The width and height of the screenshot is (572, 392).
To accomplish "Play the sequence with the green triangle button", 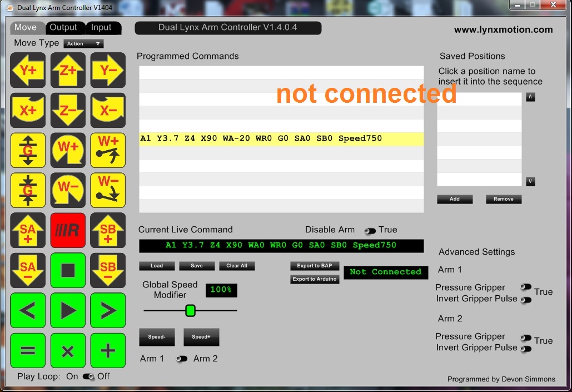I will tap(68, 310).
